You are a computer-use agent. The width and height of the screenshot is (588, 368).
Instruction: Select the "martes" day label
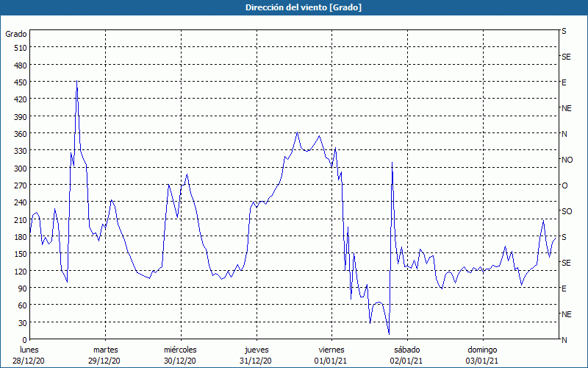pos(105,350)
